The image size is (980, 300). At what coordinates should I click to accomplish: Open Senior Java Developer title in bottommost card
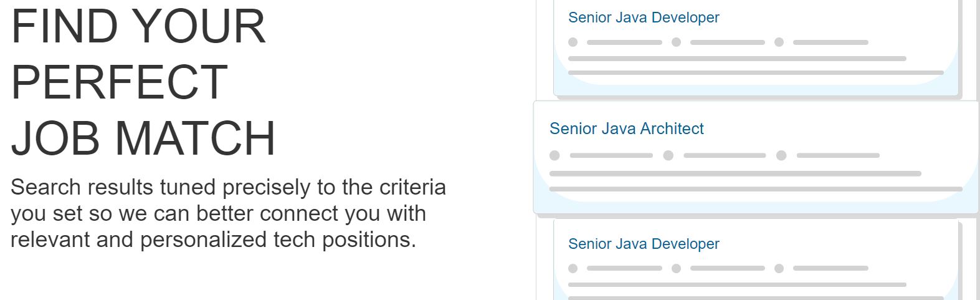(644, 244)
